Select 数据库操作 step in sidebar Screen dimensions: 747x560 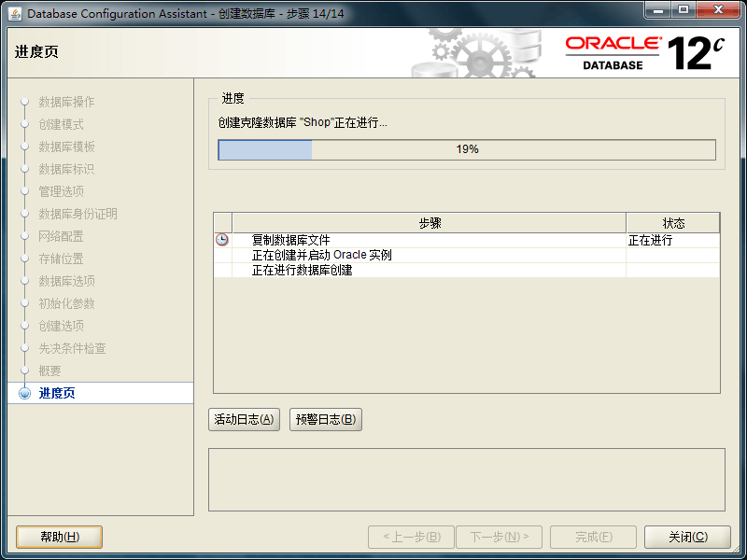point(66,102)
